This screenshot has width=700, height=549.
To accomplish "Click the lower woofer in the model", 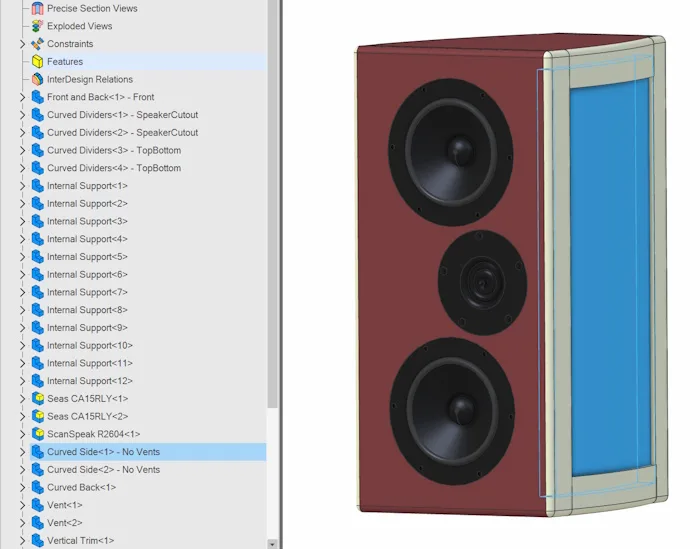I will pos(452,411).
